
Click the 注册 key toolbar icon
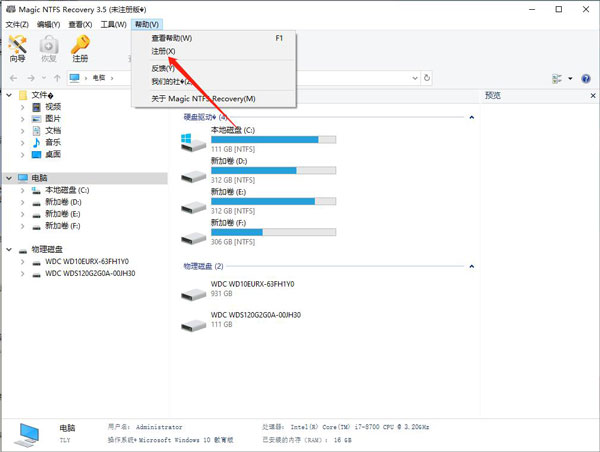80,48
